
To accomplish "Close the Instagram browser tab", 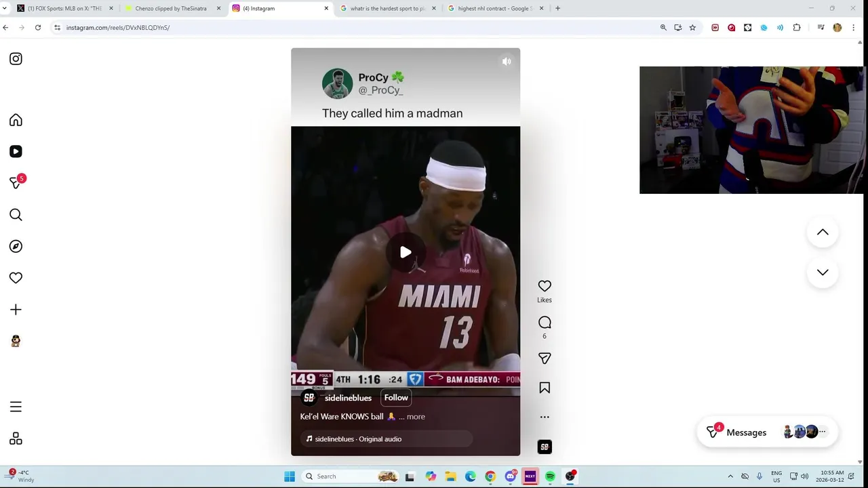I will pos(326,8).
